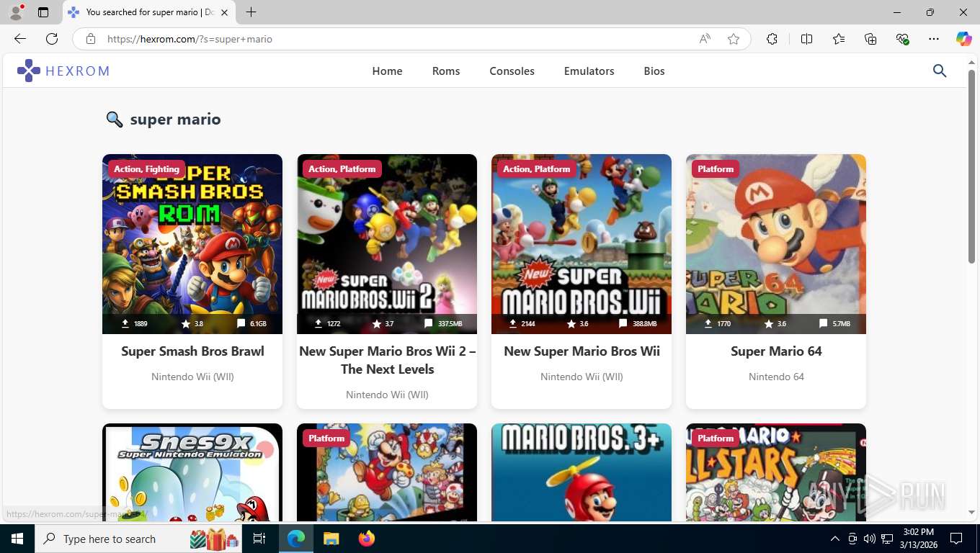Open New Super Mario Bros Wii 2 – The Next Levels link
The image size is (980, 553).
point(387,360)
